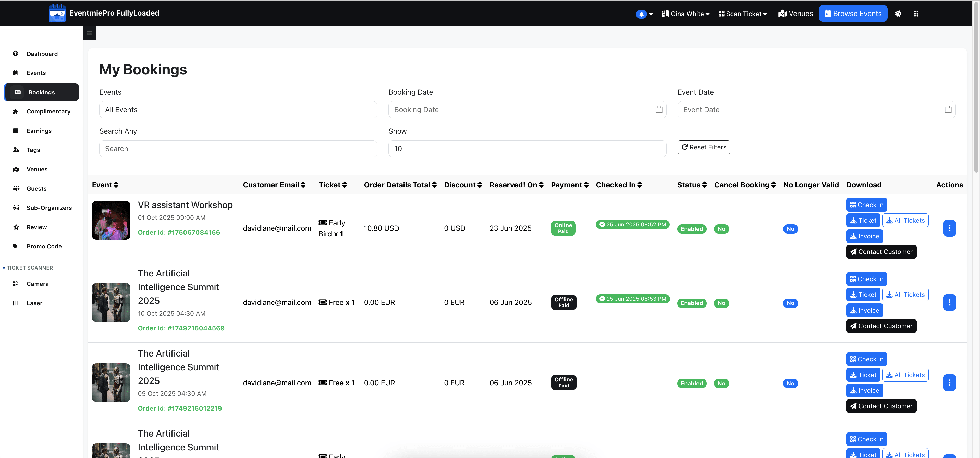Contact Customer for VR assistant Workshop booking

(881, 252)
